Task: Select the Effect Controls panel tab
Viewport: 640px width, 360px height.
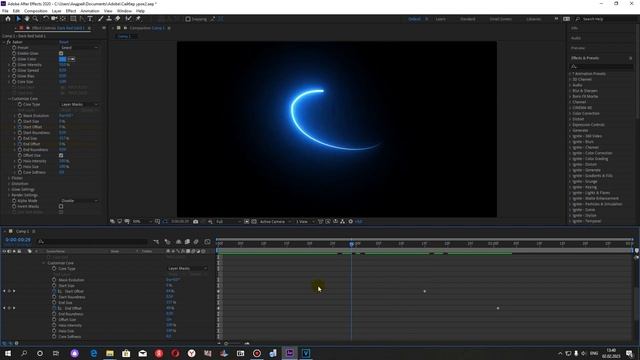Action: point(58,28)
